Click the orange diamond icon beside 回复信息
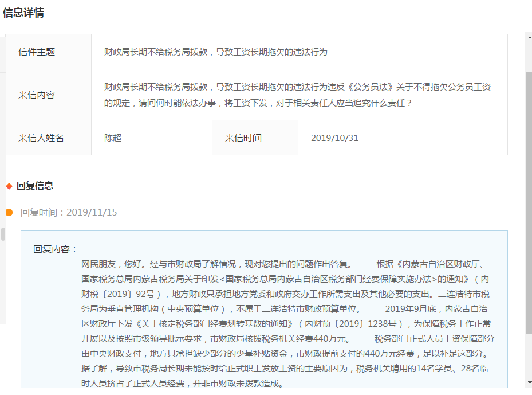Image resolution: width=532 pixels, height=395 pixels. (x=9, y=186)
